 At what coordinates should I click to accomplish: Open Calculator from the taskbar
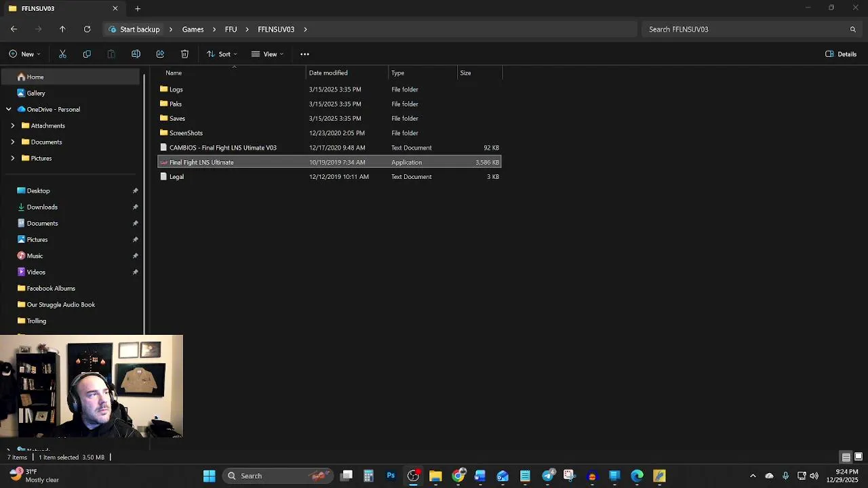[x=368, y=476]
